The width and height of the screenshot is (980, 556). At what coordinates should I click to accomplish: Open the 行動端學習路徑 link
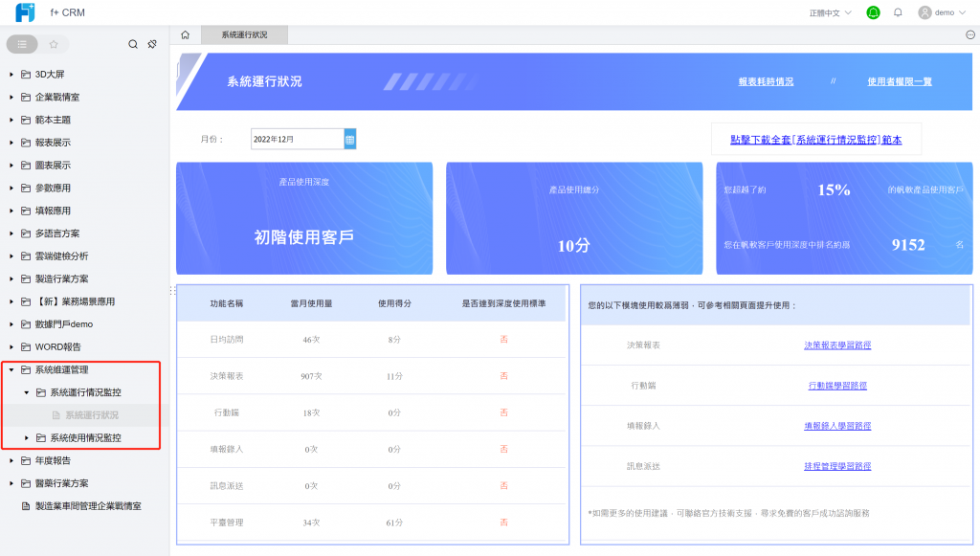837,386
